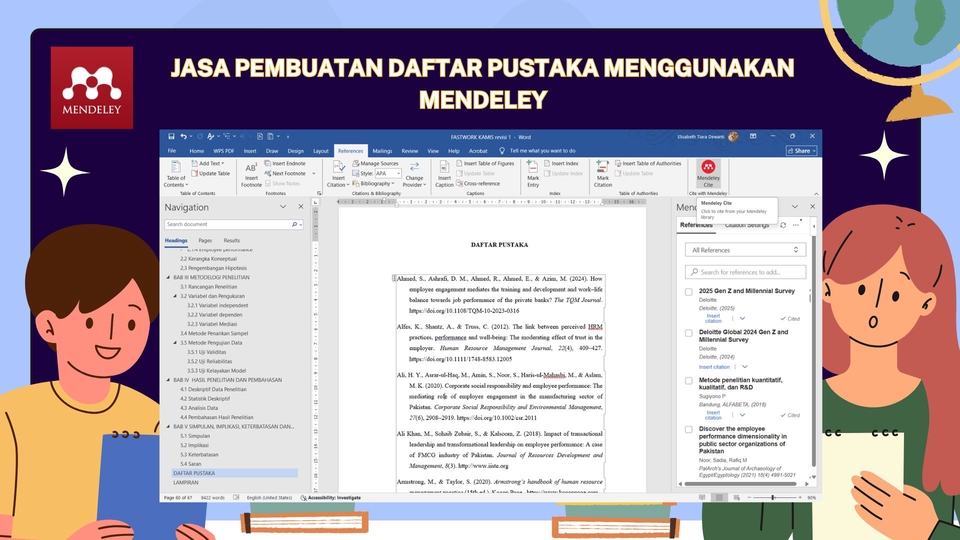Switch to the Layout ribbon tab
The height and width of the screenshot is (540, 960).
(x=321, y=151)
